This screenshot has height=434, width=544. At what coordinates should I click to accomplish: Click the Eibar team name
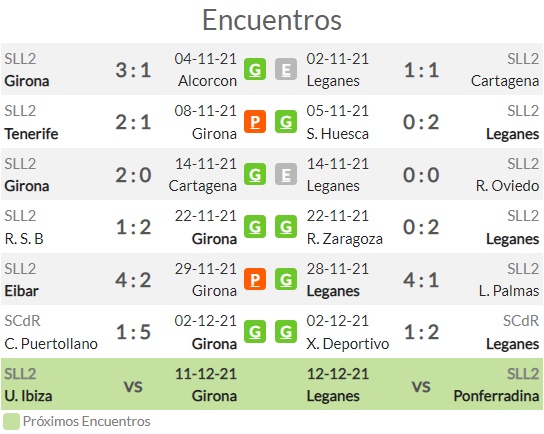pyautogui.click(x=21, y=291)
